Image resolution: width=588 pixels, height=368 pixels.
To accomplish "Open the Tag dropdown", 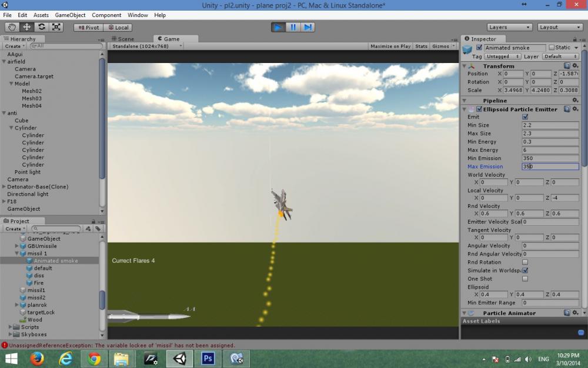I will [x=503, y=57].
